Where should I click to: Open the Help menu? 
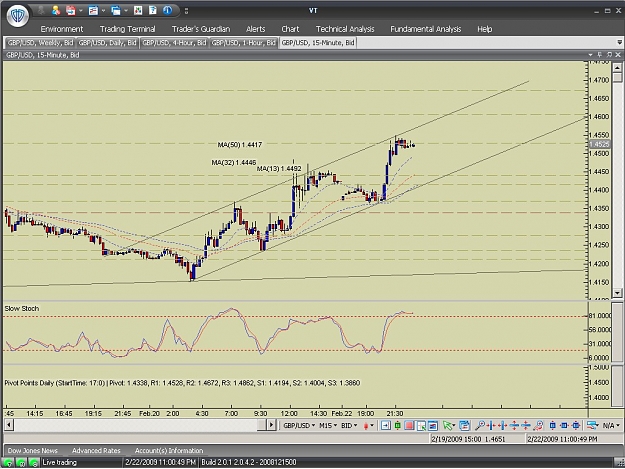click(485, 29)
